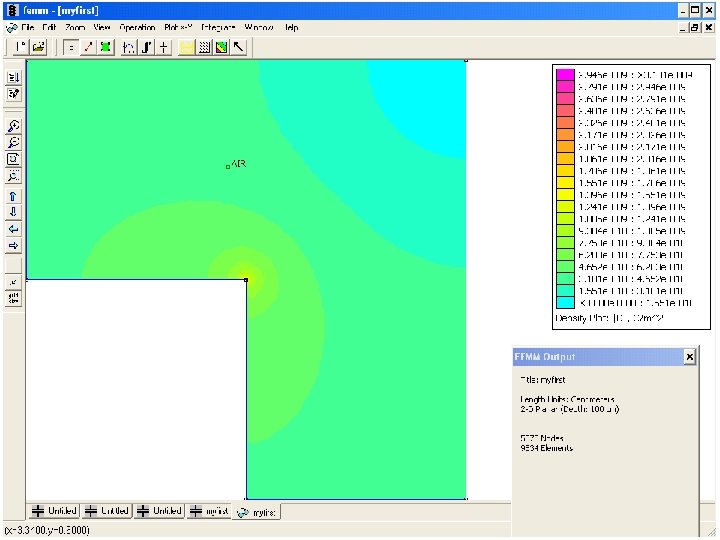Open the Integrate menu
Viewport: 720px width, 540px height.
218,28
